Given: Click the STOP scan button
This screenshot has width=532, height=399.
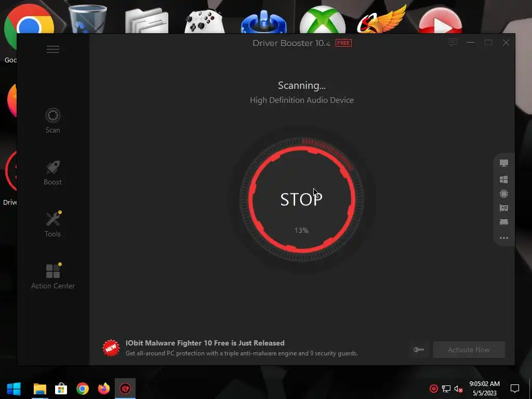Looking at the screenshot, I should click(x=302, y=199).
